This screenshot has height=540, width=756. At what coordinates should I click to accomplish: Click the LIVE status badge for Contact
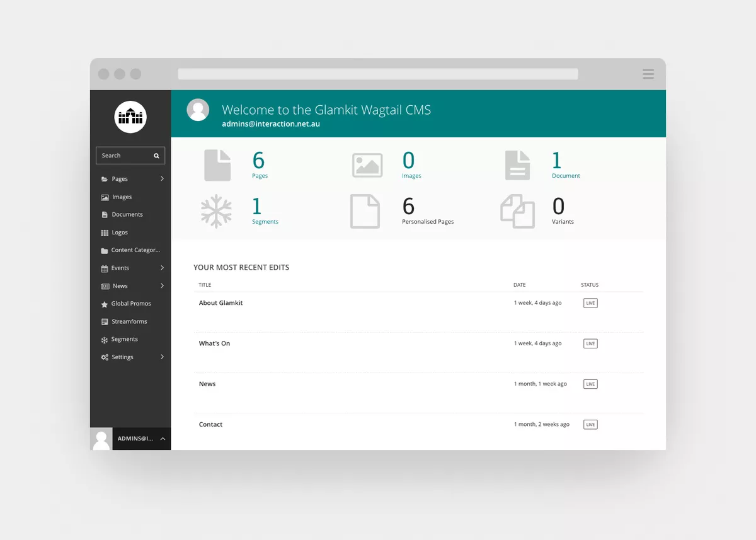click(x=590, y=424)
